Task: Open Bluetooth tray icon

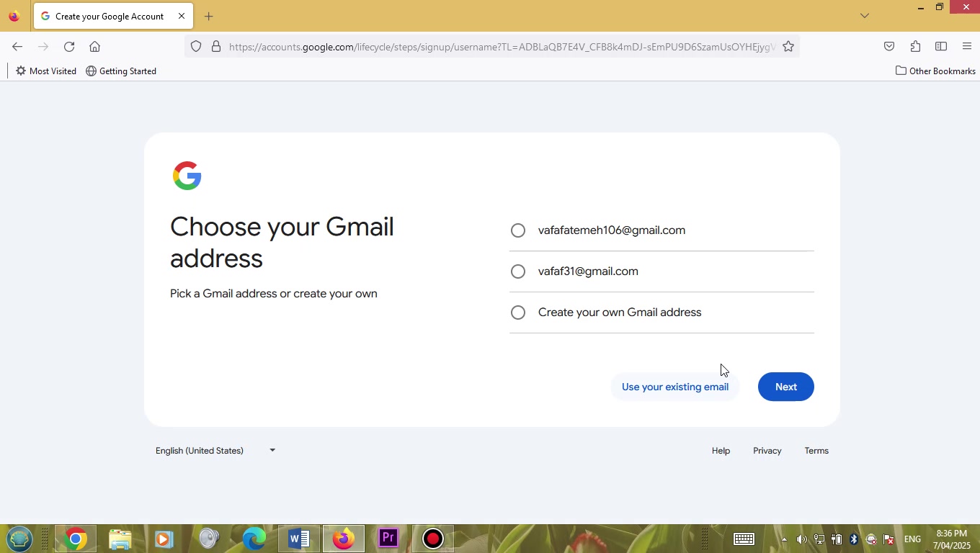Action: 853,539
